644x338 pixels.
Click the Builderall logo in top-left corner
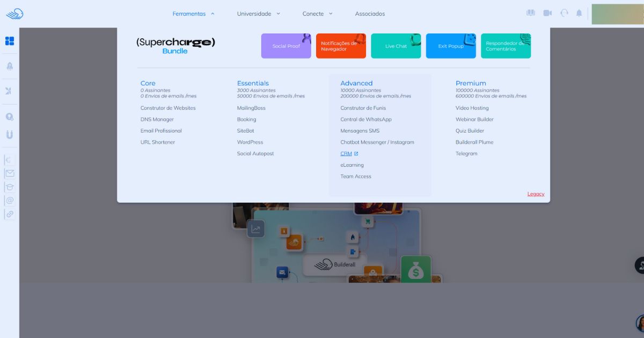tap(14, 14)
